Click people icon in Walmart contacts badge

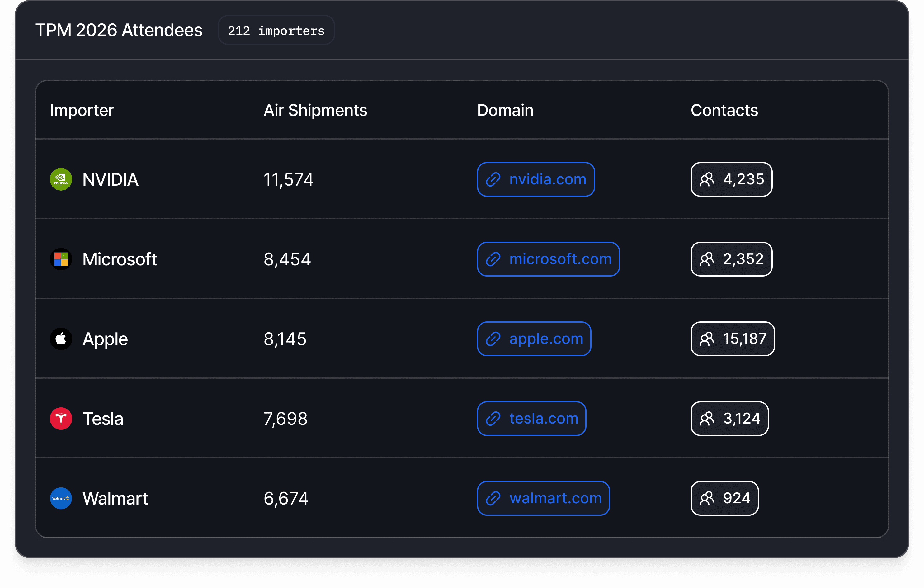706,498
